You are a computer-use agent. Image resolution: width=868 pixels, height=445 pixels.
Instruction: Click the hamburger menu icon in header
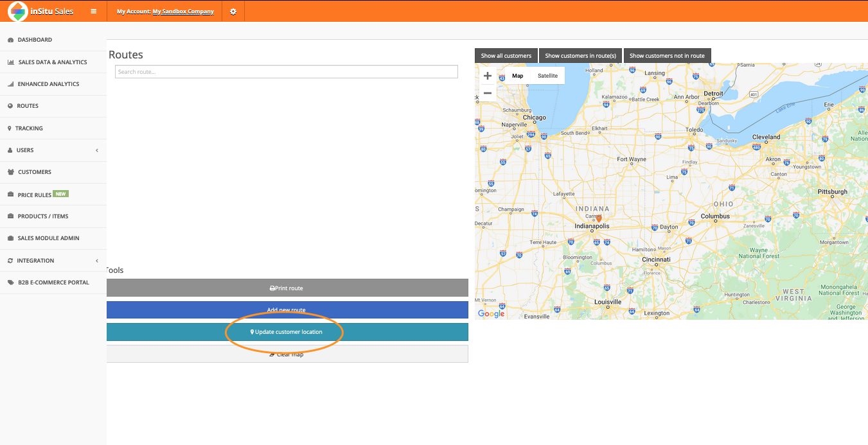pyautogui.click(x=94, y=12)
